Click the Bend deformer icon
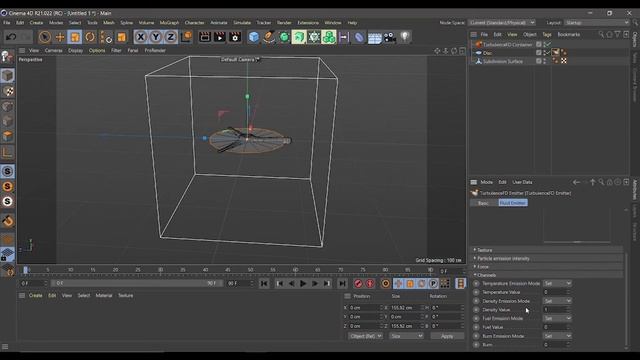This screenshot has width=640, height=360. coord(359,37)
